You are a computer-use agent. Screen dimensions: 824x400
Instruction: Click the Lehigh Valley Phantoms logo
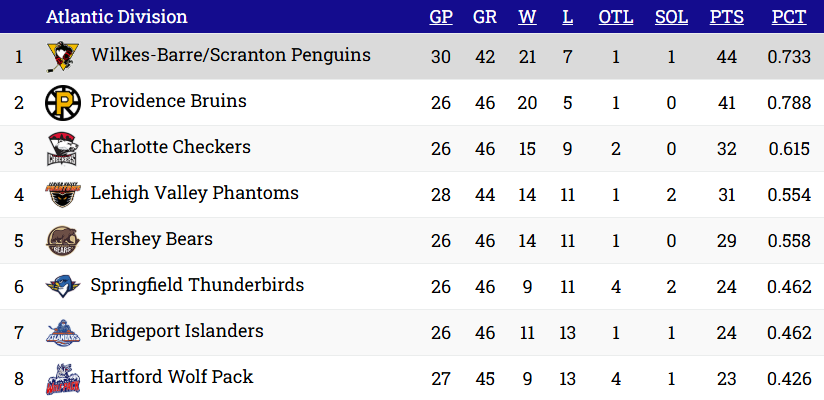[62, 194]
